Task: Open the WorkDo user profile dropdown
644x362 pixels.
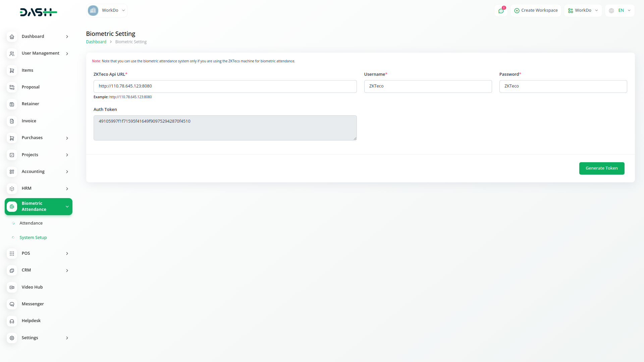Action: click(x=583, y=10)
